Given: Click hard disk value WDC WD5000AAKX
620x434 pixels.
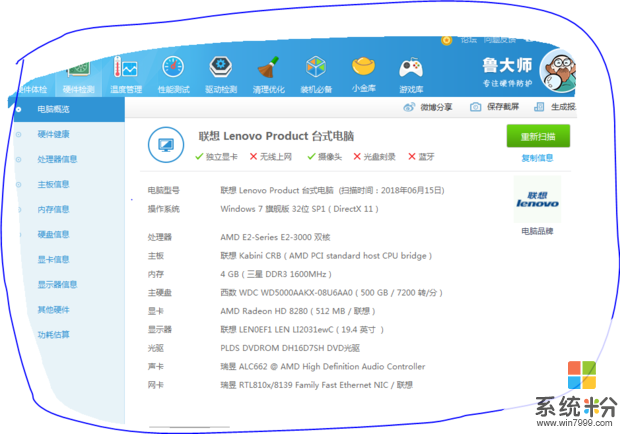Looking at the screenshot, I should [331, 293].
